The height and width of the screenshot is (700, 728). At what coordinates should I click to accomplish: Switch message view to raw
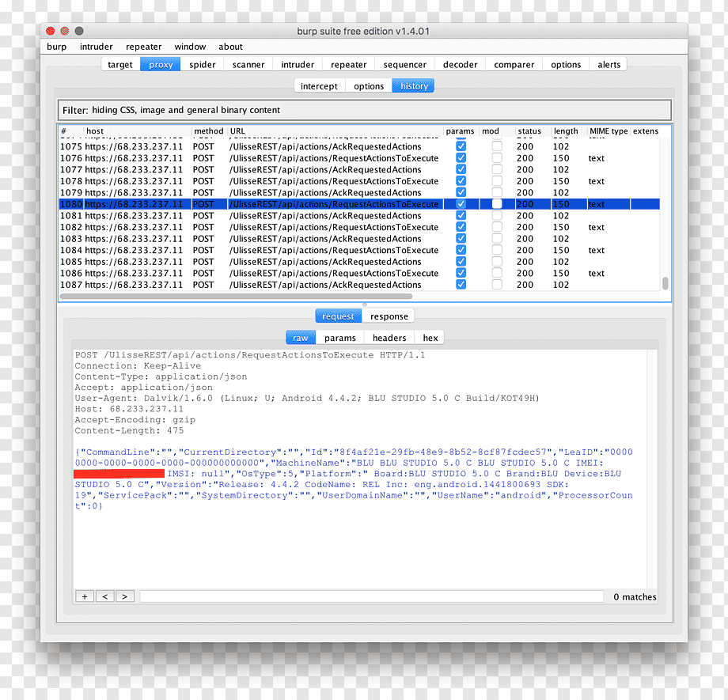pyautogui.click(x=301, y=338)
